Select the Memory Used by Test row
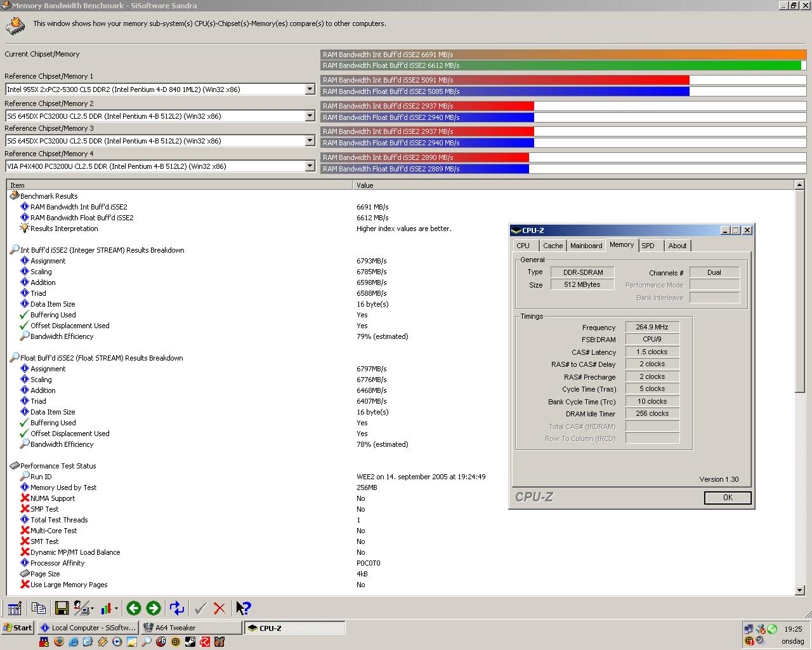 pyautogui.click(x=401, y=487)
